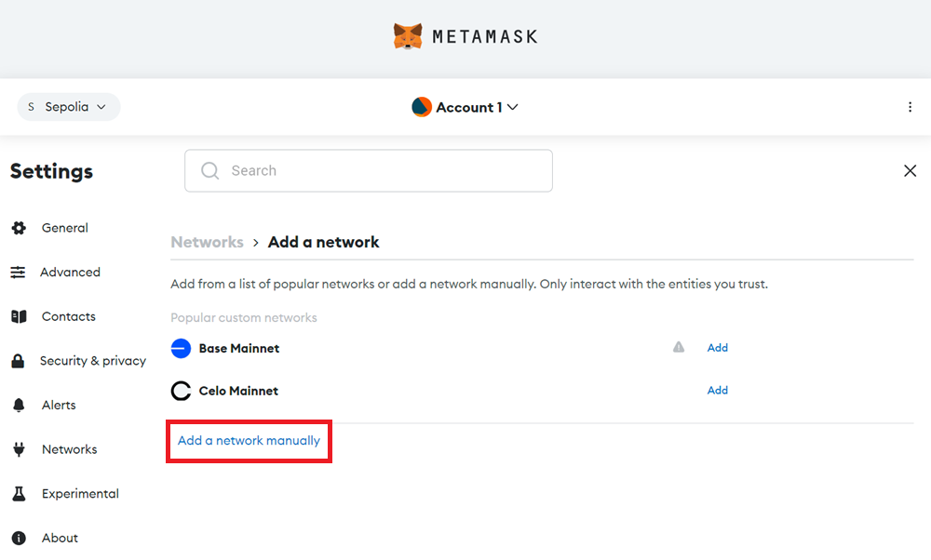Click the Advanced settings sliders icon

[19, 272]
